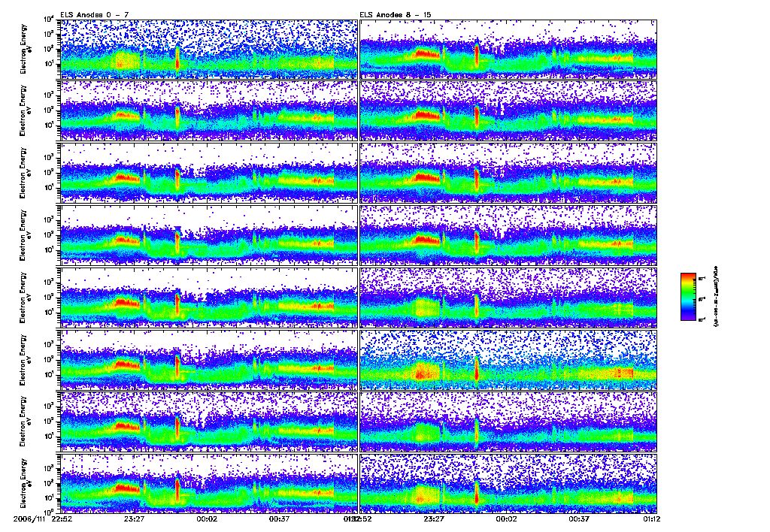Select the bottom spectrogram panel under Anodes 8 - 15
770x532 pixels.
[508, 483]
